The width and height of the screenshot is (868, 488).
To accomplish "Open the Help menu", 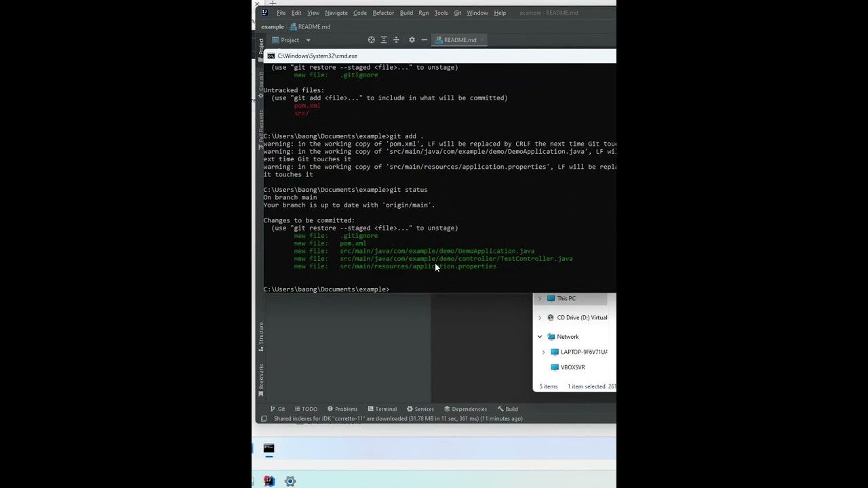I will (x=500, y=13).
